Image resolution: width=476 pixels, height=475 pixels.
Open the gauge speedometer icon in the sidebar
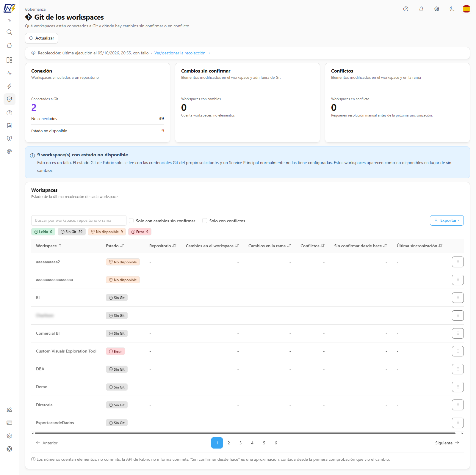[10, 112]
